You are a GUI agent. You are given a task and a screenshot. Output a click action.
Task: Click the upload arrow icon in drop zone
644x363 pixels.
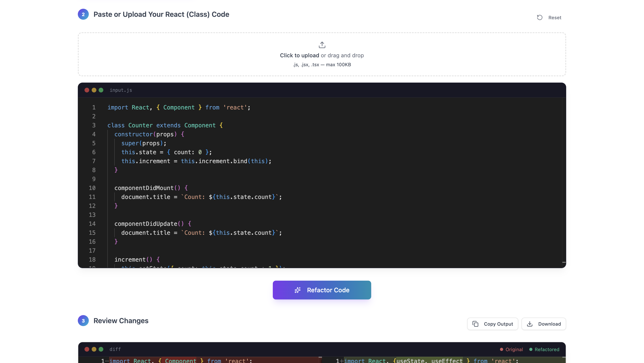pyautogui.click(x=322, y=45)
